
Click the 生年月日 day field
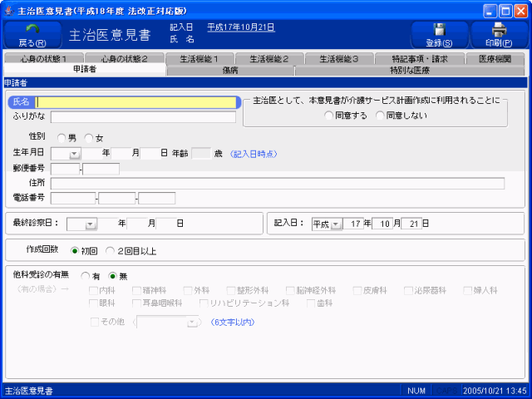150,154
